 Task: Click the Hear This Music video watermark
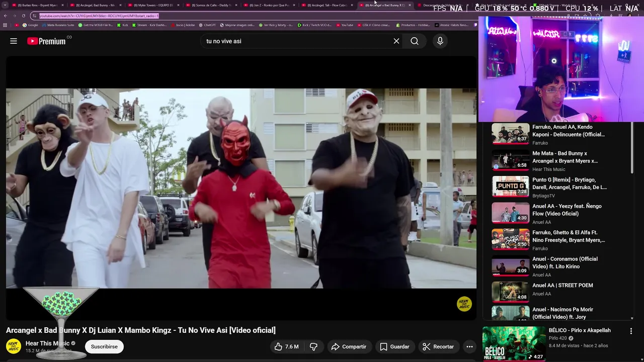464,304
